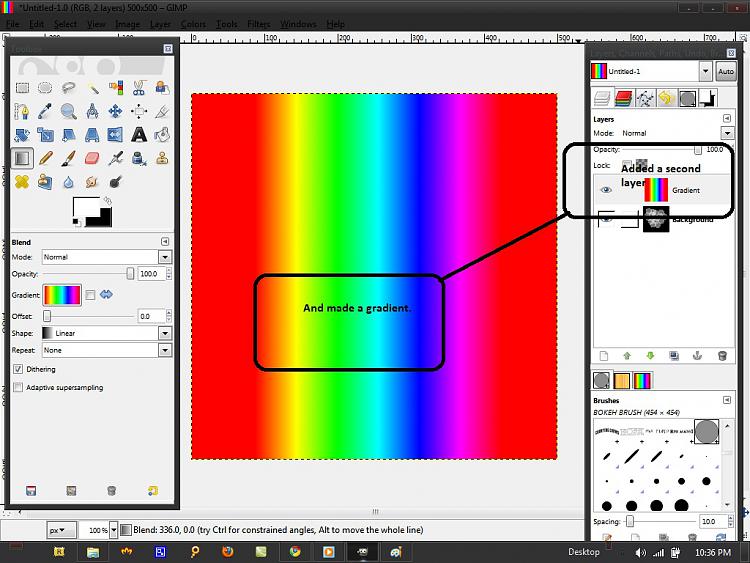Select the Color Picker eyedropper tool

[45, 111]
